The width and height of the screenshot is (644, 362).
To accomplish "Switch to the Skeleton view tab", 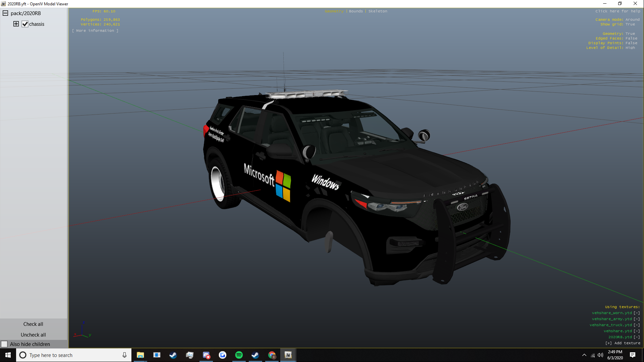I will point(377,11).
